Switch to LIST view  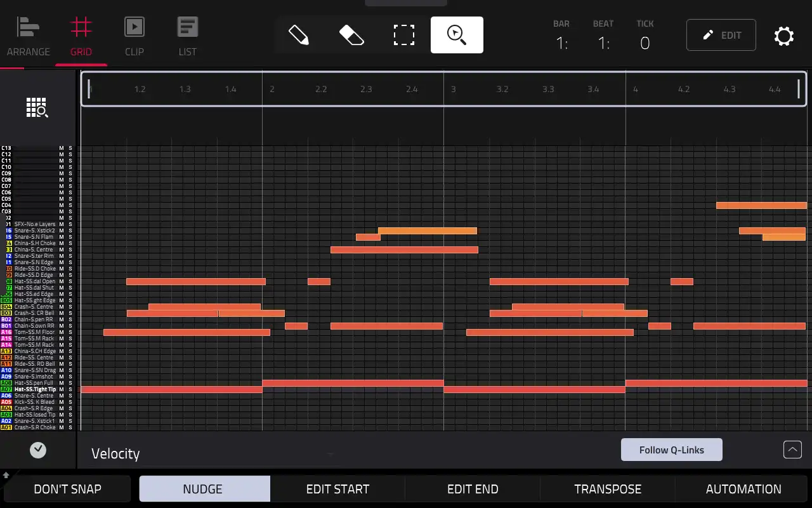coord(187,37)
